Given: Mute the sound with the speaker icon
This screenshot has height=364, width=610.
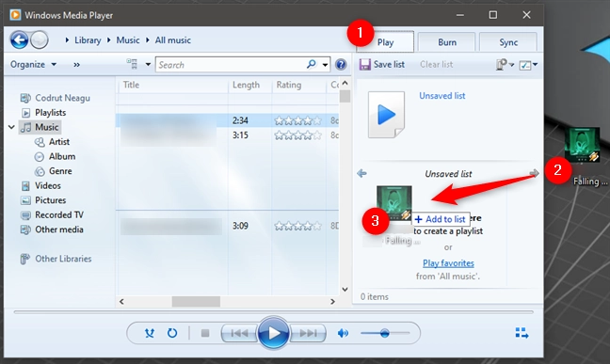Looking at the screenshot, I should click(x=343, y=333).
